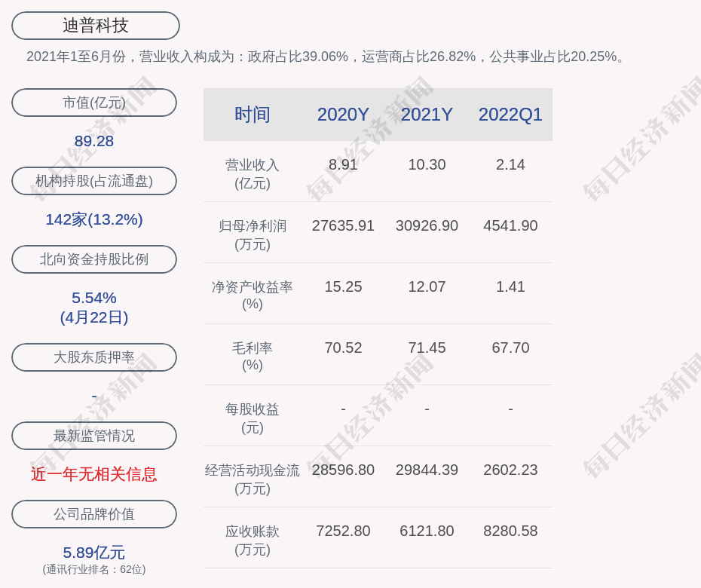Select the note 通讯行业排名：62位

point(94,569)
